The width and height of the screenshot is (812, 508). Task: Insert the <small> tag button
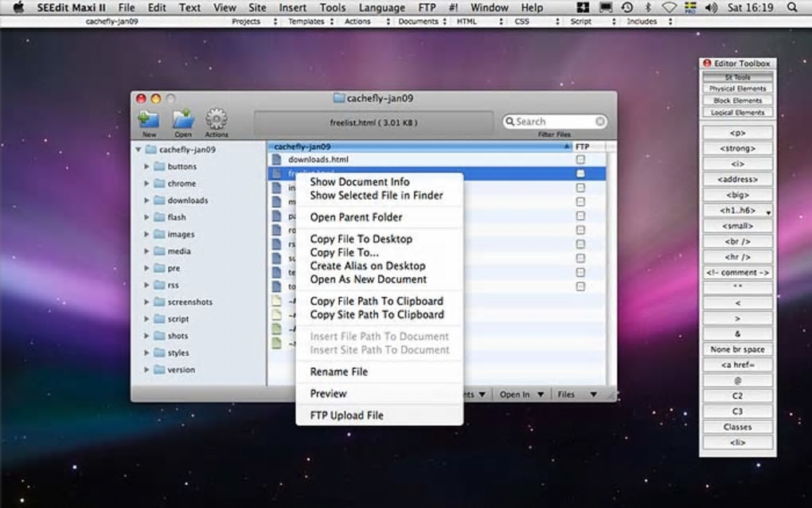[737, 226]
